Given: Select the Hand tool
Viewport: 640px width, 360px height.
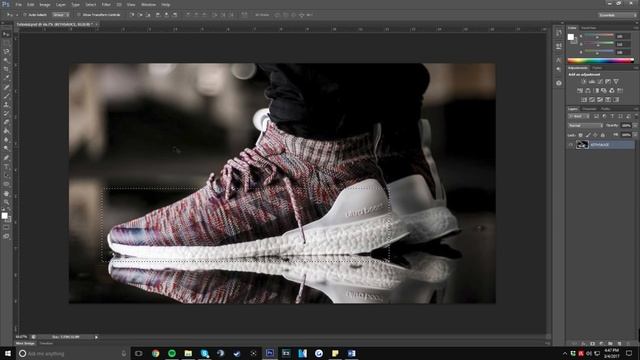Looking at the screenshot, I should (x=6, y=193).
